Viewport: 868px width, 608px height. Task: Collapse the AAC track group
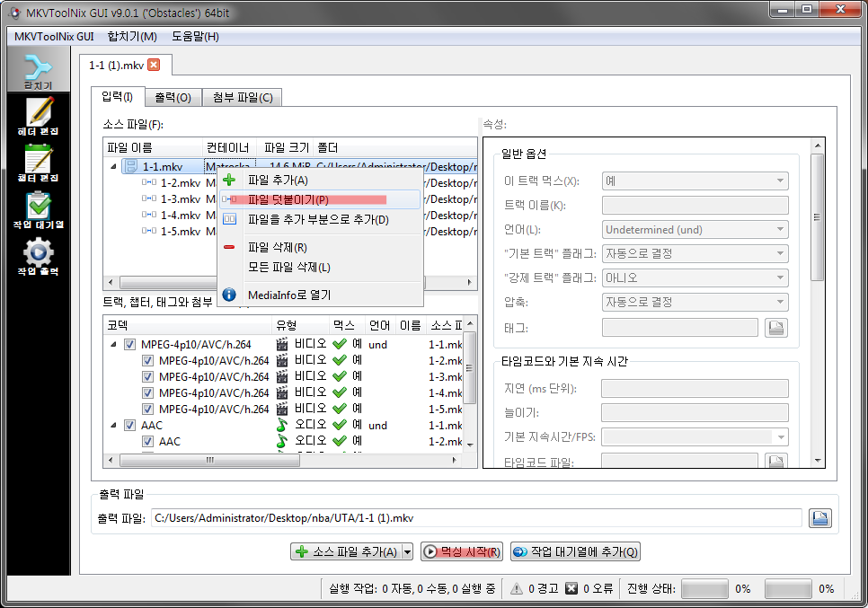[113, 425]
